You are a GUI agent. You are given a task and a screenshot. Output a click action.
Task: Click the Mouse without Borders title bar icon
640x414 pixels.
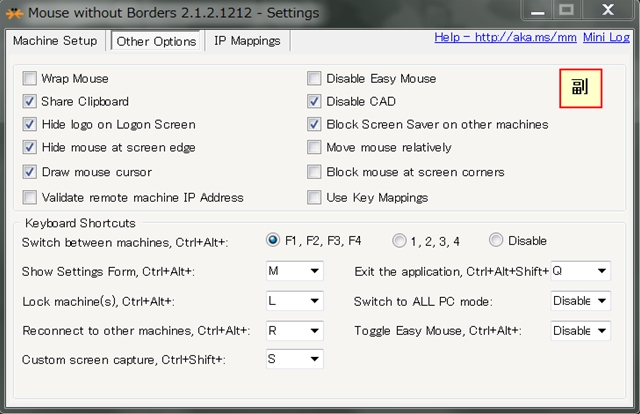(13, 13)
